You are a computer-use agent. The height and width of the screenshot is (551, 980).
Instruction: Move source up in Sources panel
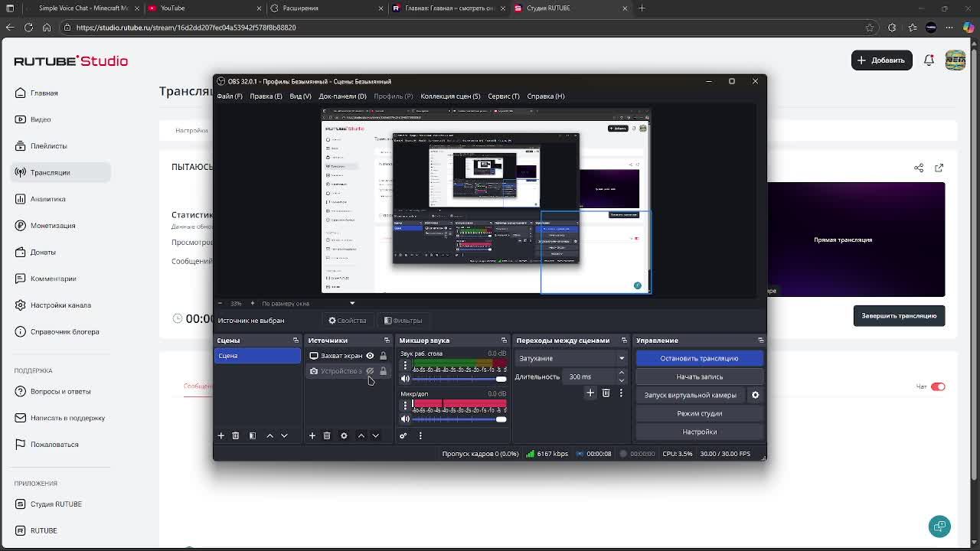click(x=361, y=435)
